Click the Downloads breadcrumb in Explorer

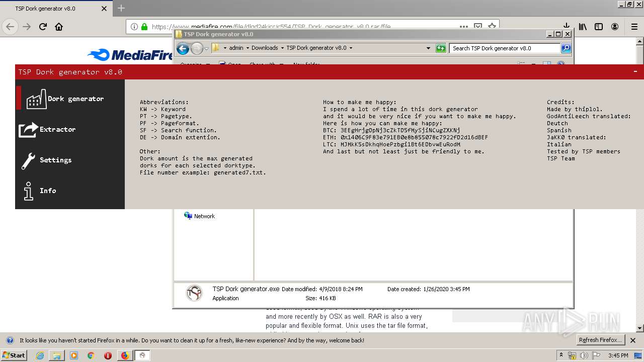click(265, 48)
